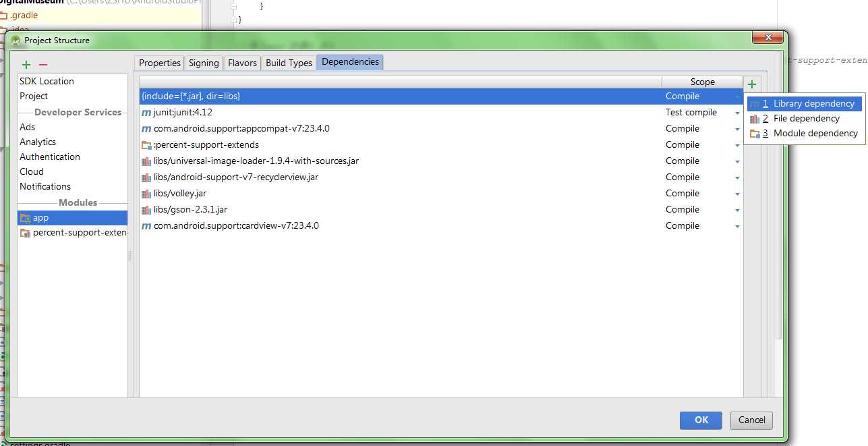Select percent-support-exten module name in Modules
The width and height of the screenshot is (868, 446).
tap(80, 233)
